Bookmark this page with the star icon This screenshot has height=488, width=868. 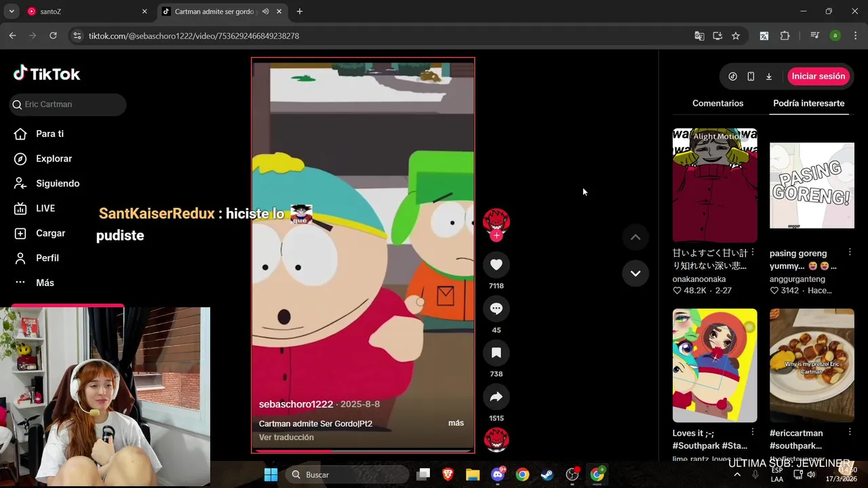[736, 36]
